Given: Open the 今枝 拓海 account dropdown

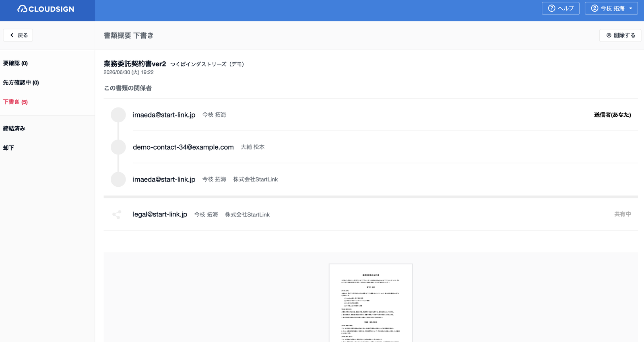Looking at the screenshot, I should point(611,8).
